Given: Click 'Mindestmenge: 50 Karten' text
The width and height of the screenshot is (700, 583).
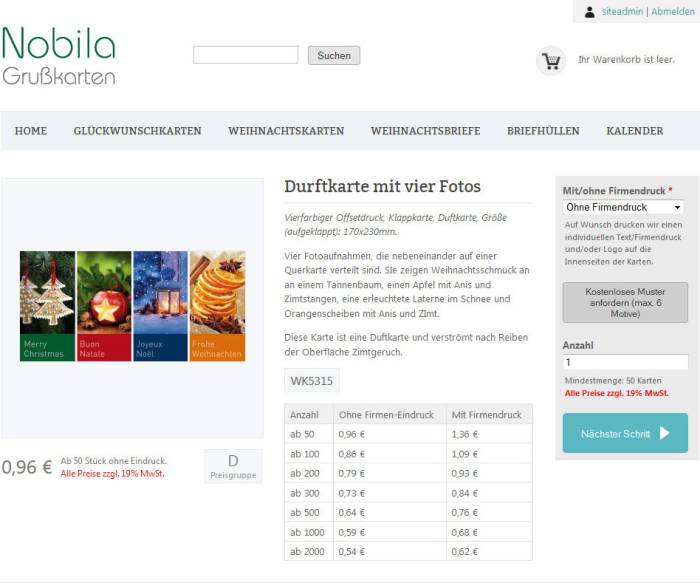Looking at the screenshot, I should click(613, 381).
